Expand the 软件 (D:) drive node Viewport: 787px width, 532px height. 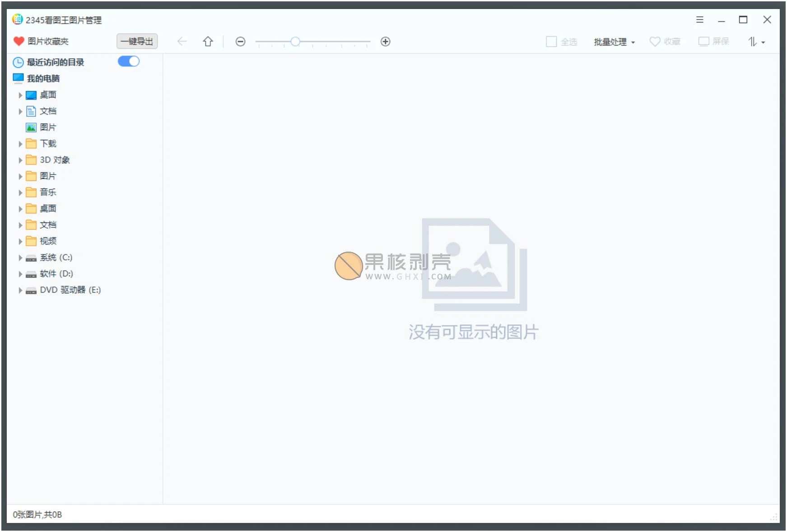(x=20, y=274)
